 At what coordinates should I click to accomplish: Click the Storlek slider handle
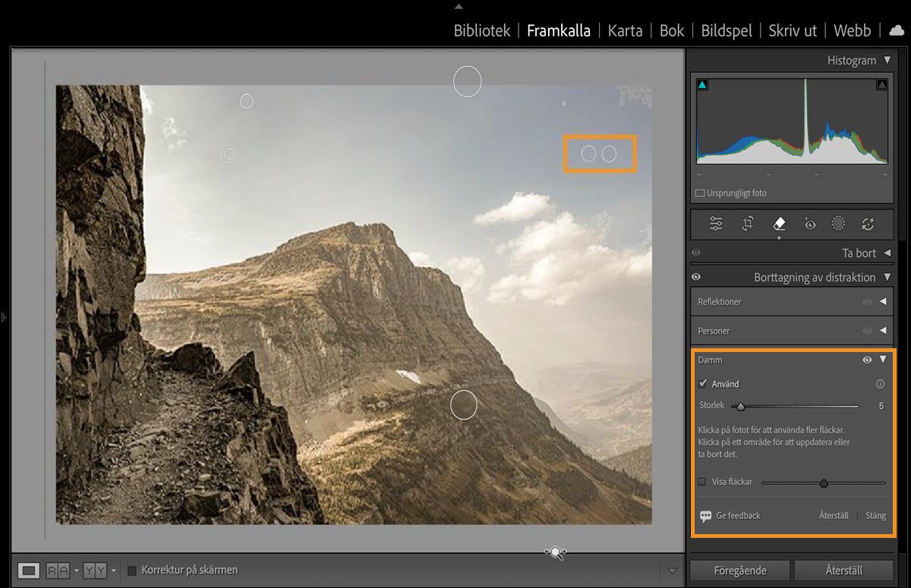[741, 406]
